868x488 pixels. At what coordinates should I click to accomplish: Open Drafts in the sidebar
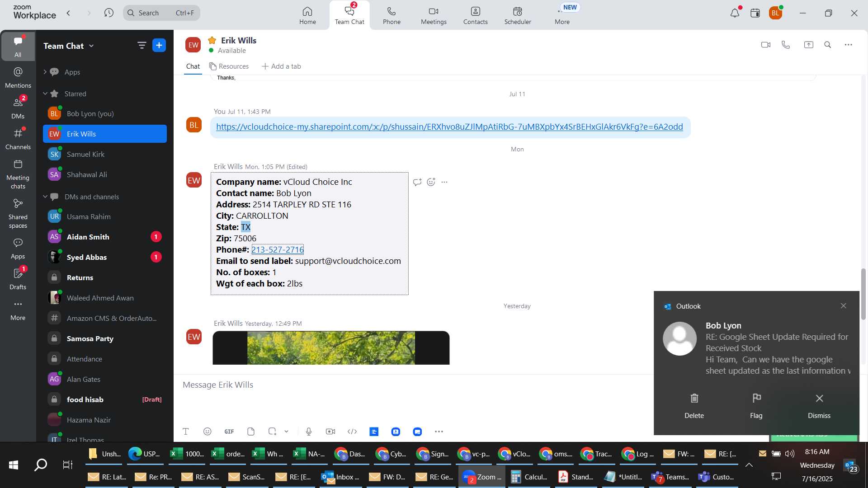point(18,279)
